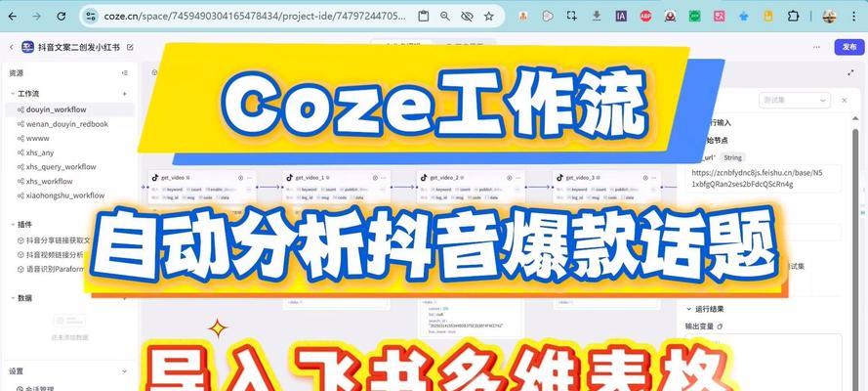Open the 测试集 dropdown
Image resolution: width=868 pixels, height=391 pixels.
(794, 101)
